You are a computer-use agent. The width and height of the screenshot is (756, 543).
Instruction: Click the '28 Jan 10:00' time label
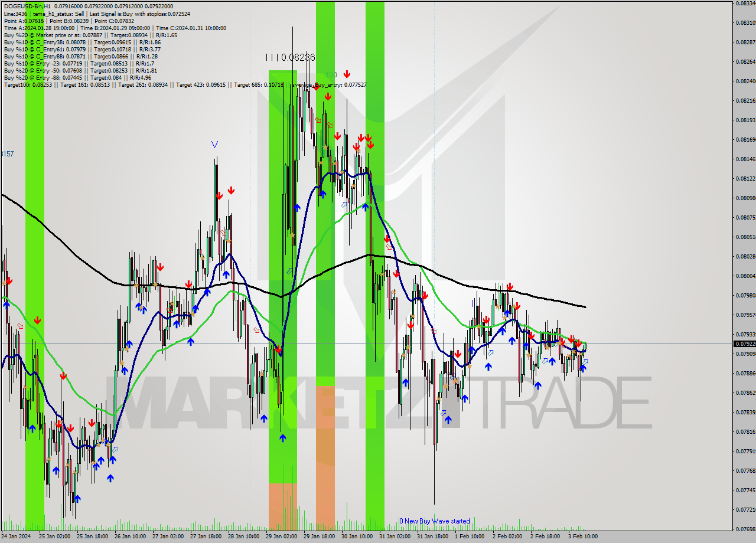point(243,537)
